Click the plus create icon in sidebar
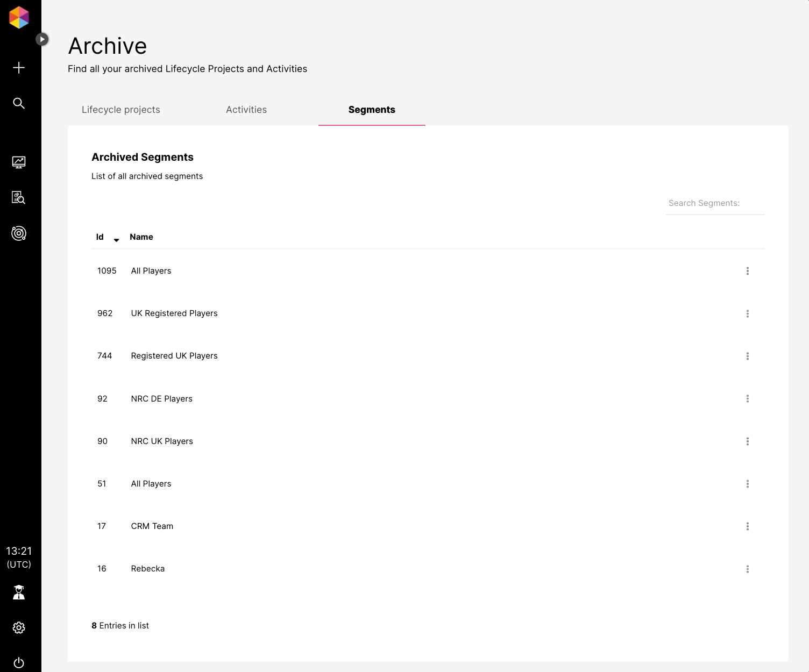 pos(19,68)
